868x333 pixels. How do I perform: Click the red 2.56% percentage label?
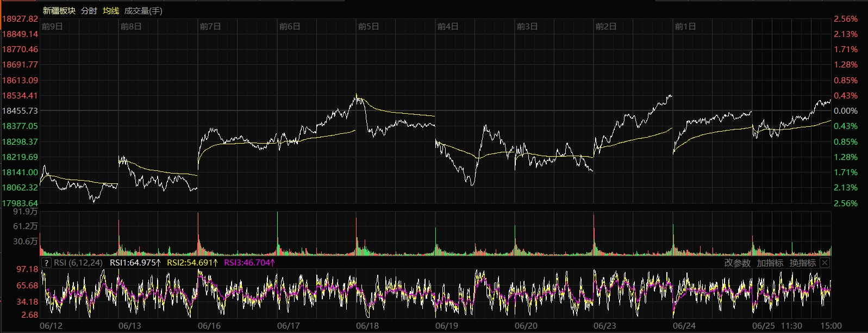(846, 18)
